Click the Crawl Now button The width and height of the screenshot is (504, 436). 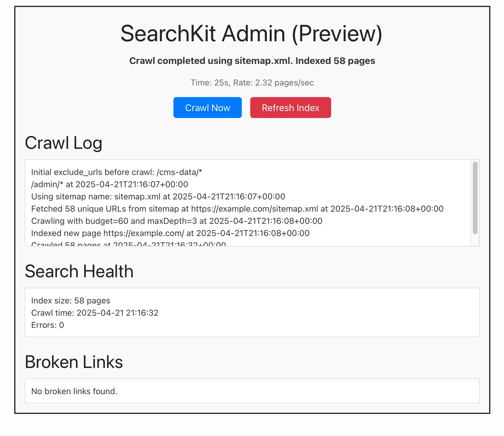[x=207, y=108]
